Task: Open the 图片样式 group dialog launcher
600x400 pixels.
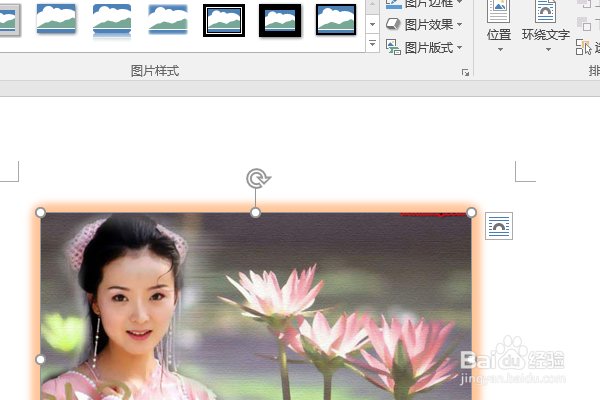Action: pos(465,72)
